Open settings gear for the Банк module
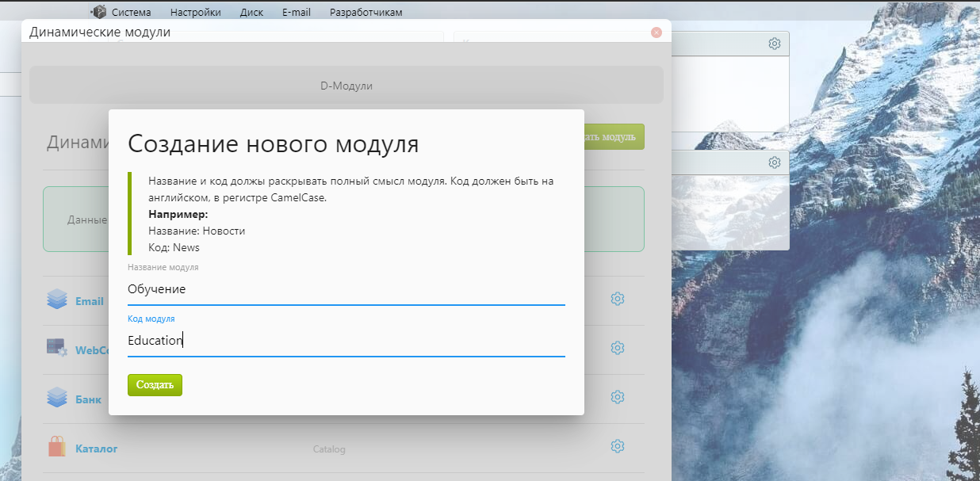980x481 pixels. click(x=618, y=397)
